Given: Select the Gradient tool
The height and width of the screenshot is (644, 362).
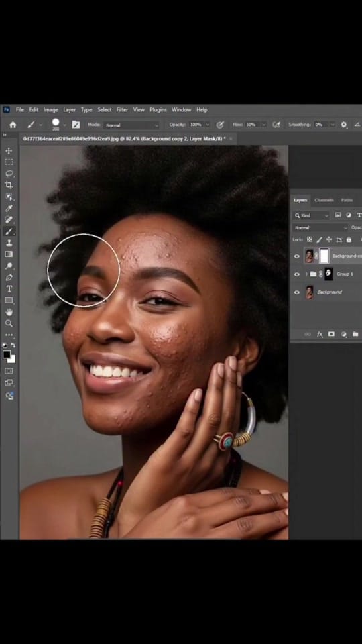Looking at the screenshot, I should click(x=9, y=254).
